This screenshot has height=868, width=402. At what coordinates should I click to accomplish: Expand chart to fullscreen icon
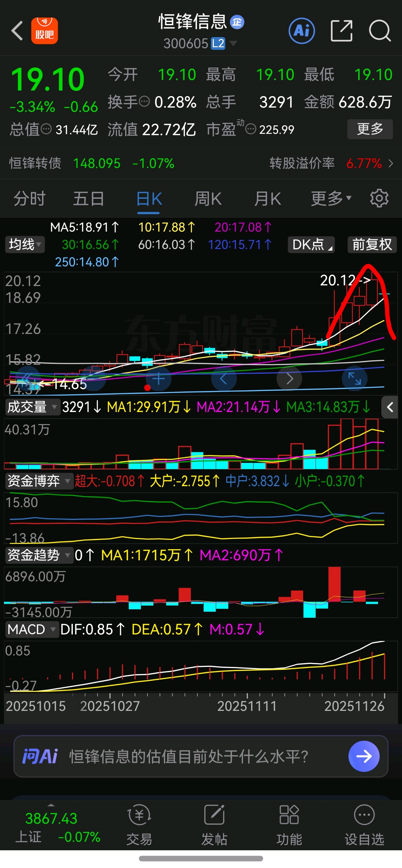pos(354,379)
